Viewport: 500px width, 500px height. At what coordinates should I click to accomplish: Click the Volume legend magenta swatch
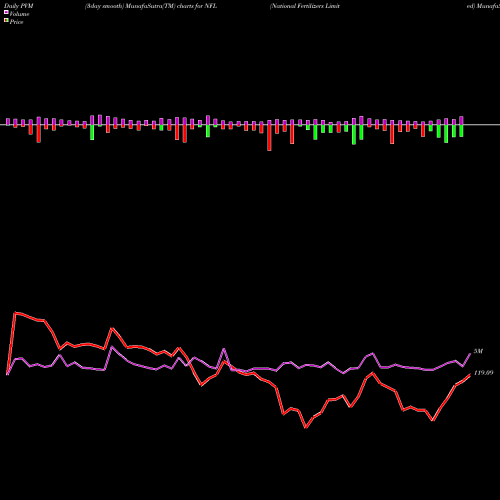(6, 12)
